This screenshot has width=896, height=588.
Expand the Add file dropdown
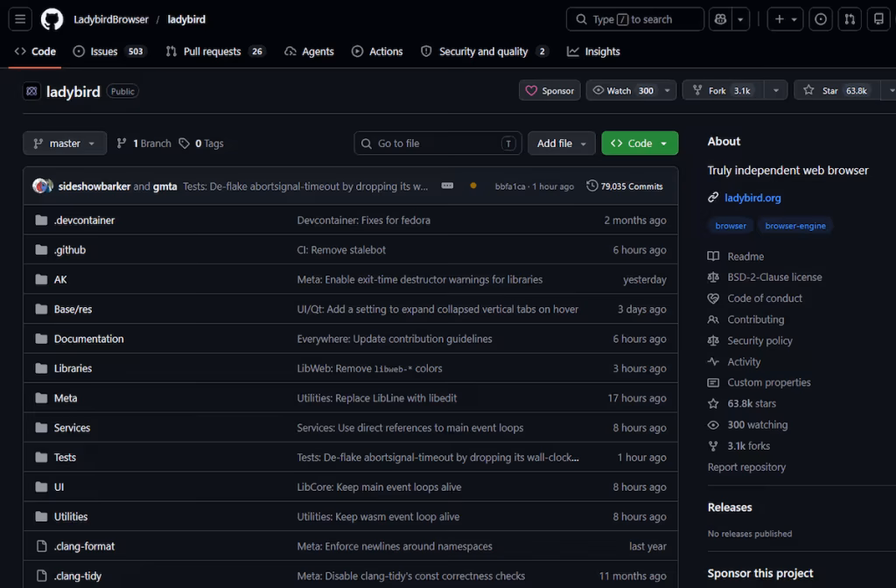[561, 143]
